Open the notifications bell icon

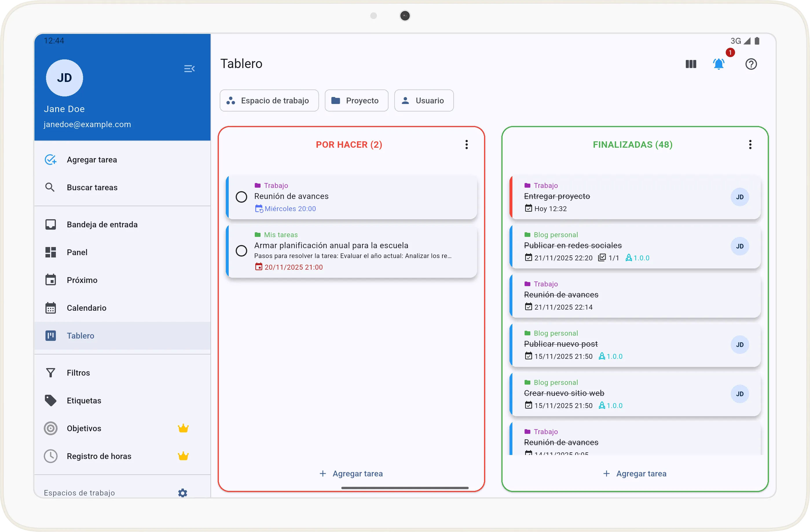tap(719, 64)
